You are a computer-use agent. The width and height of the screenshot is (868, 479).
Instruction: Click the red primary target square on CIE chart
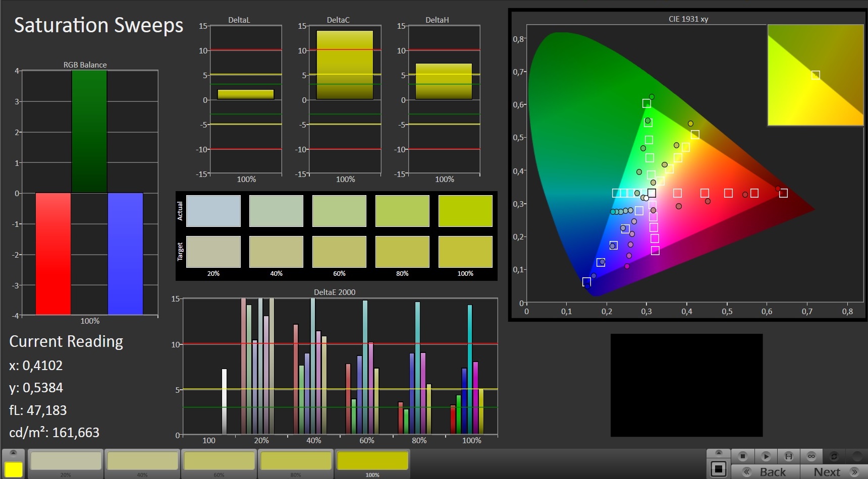tap(783, 193)
